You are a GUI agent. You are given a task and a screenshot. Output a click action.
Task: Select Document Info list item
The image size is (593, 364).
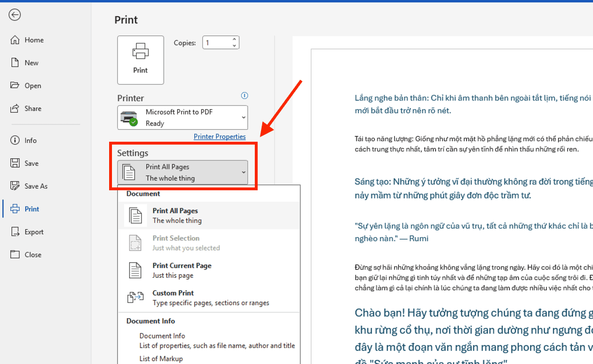217,341
